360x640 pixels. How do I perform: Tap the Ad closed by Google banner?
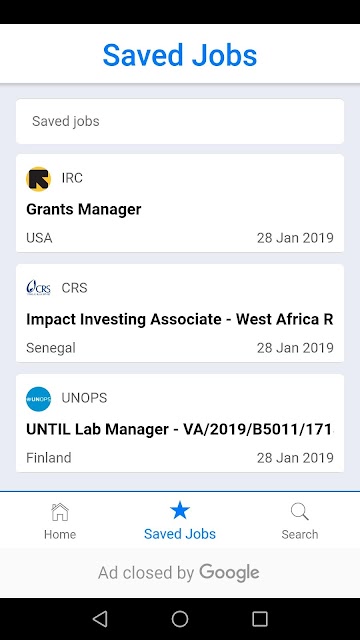click(x=179, y=573)
